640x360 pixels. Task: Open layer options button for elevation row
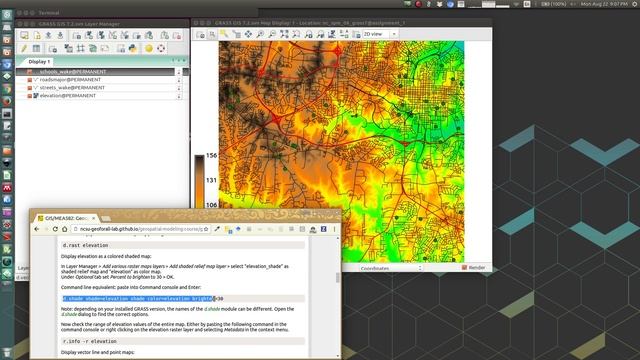179,96
